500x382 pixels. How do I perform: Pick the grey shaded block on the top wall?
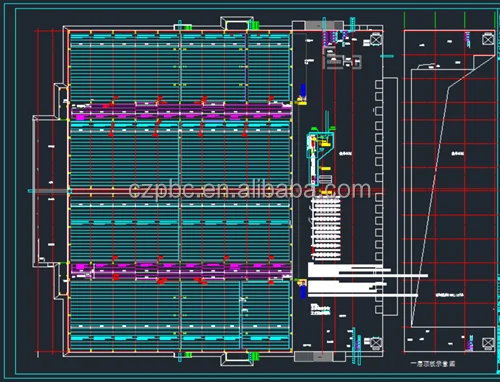pos(324,25)
